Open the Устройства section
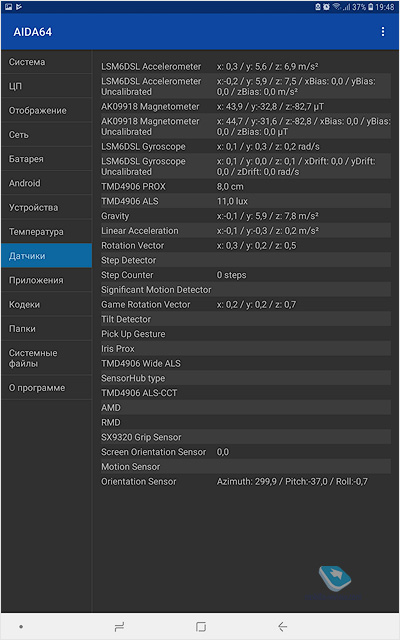The width and height of the screenshot is (400, 640). (47, 207)
